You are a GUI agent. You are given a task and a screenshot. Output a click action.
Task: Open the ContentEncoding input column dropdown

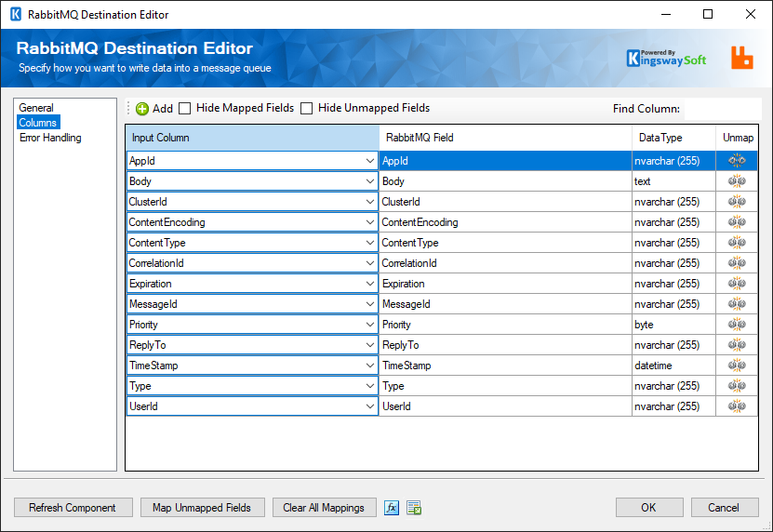pos(369,222)
